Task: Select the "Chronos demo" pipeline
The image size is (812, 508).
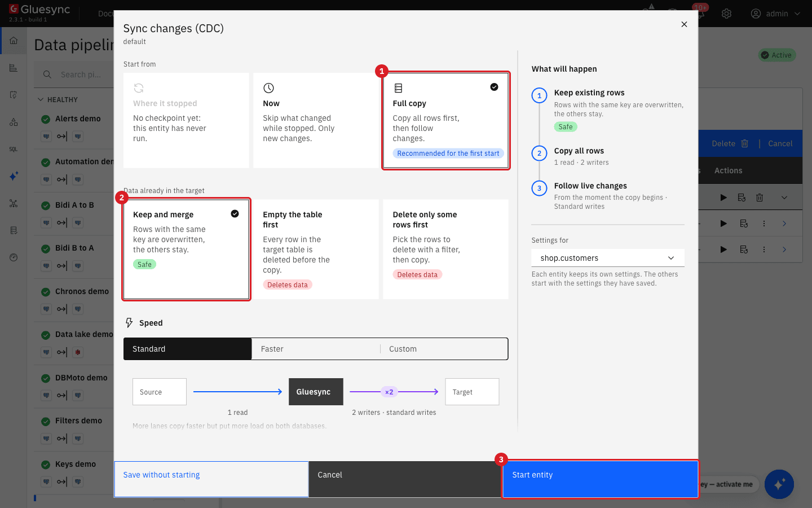Action: click(82, 291)
